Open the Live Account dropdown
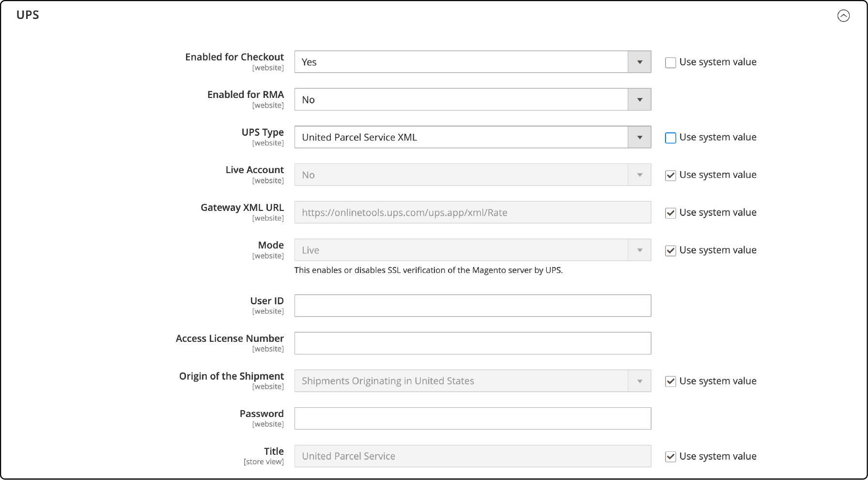Screen dimensions: 868x480 (473, 175)
